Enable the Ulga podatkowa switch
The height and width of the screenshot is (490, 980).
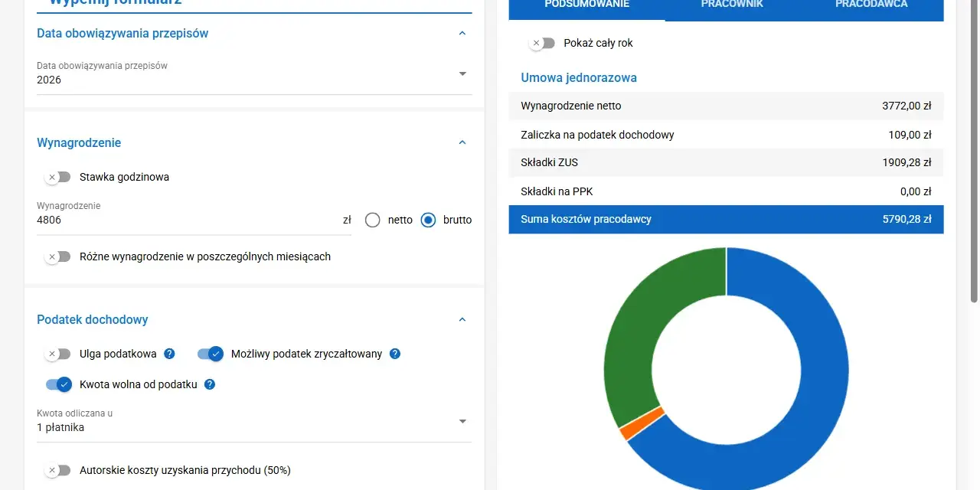pos(57,354)
